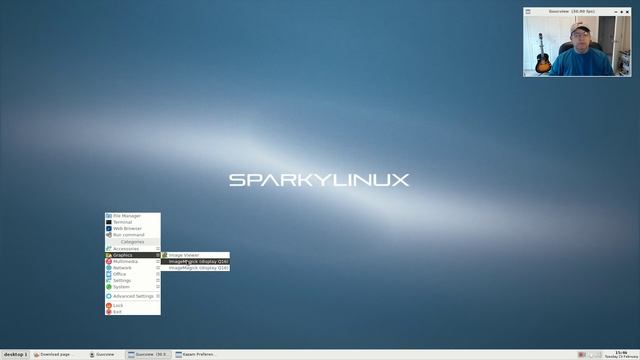Click the Run command icon
The image size is (640, 360).
pyautogui.click(x=109, y=235)
